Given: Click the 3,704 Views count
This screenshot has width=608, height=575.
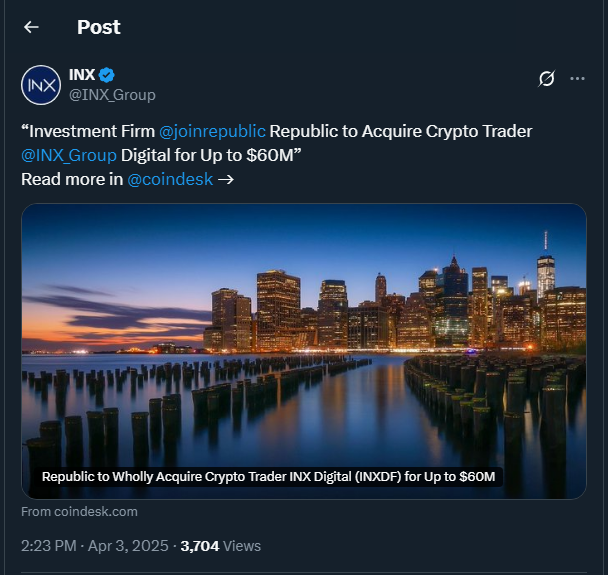Looking at the screenshot, I should (x=221, y=546).
